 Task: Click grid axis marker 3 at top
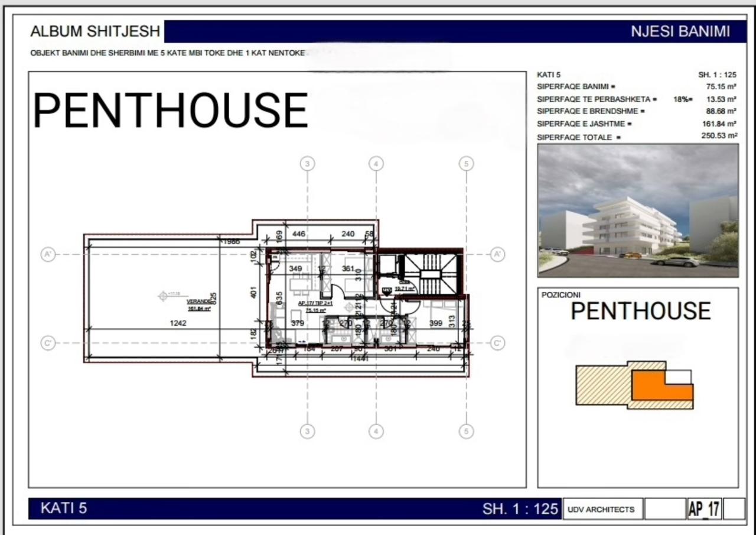click(x=307, y=164)
